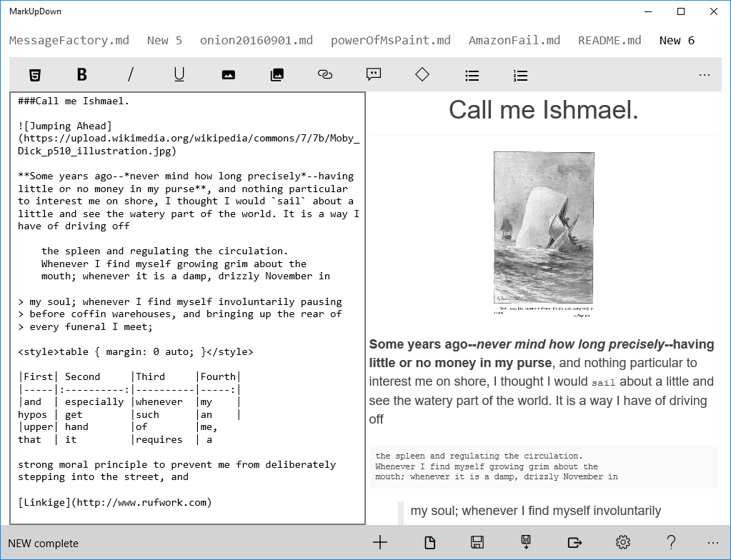Screen dimensions: 731x560
Task: Apply underline formatting with U icon
Action: click(179, 74)
